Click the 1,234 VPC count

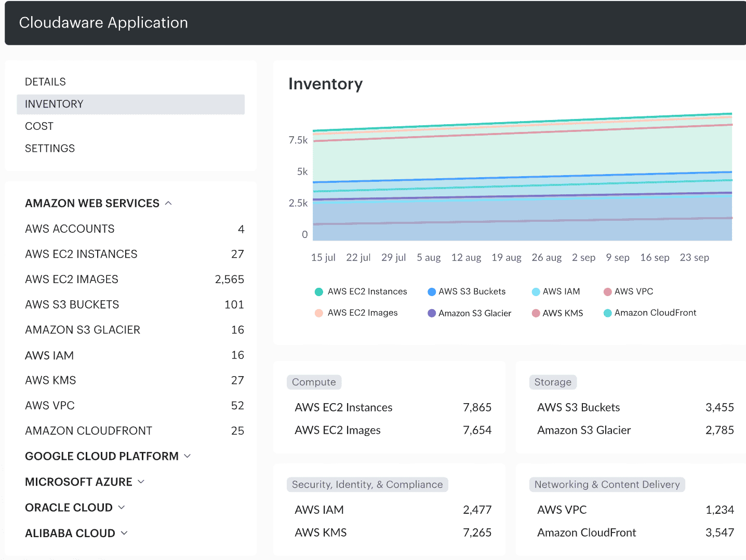coord(720,510)
